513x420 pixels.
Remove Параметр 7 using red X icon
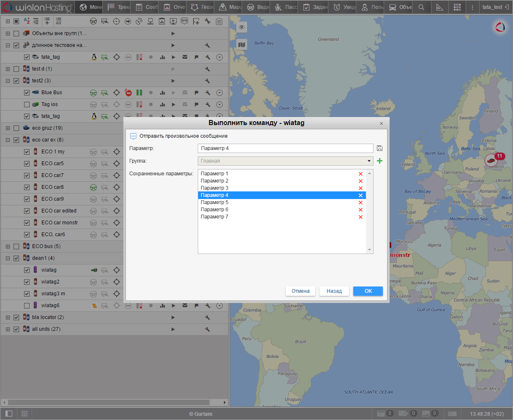tap(360, 217)
